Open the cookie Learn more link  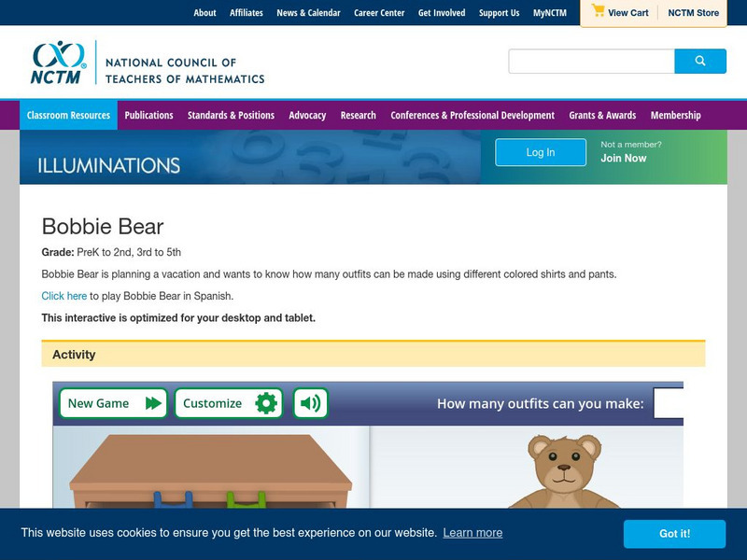472,533
